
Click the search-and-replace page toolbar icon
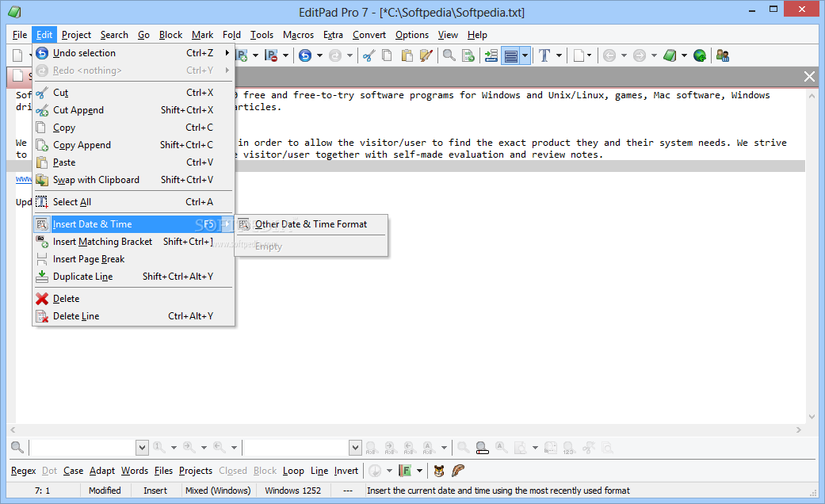[468, 55]
